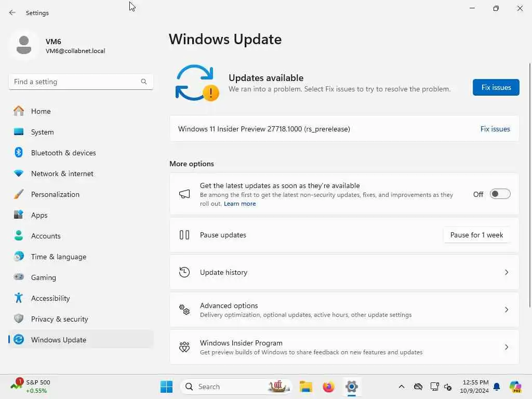Click the search magnifier in Find a setting
The image size is (532, 399).
point(144,82)
